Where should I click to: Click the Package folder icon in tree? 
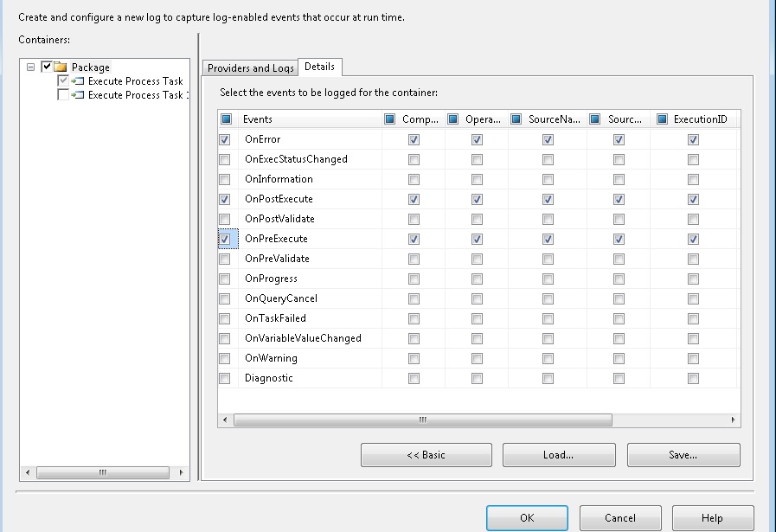click(x=61, y=67)
